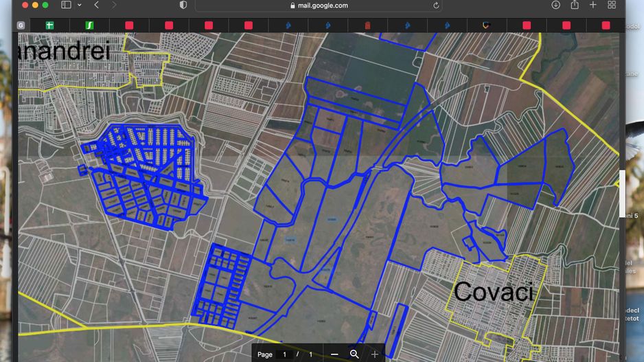Click the current page number field
The height and width of the screenshot is (362, 644).
(x=284, y=354)
